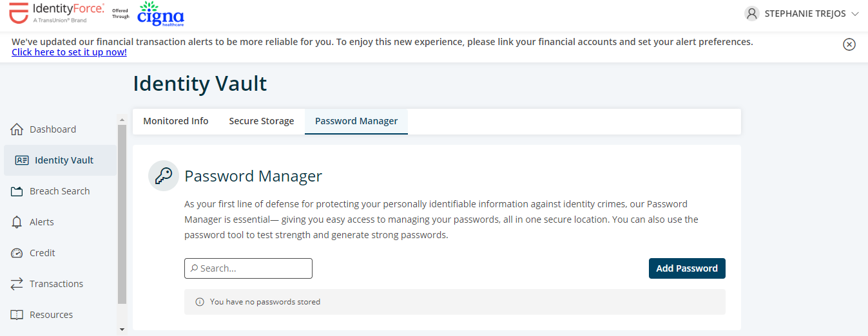Focus the password Search field
Image resolution: width=868 pixels, height=336 pixels.
248,268
